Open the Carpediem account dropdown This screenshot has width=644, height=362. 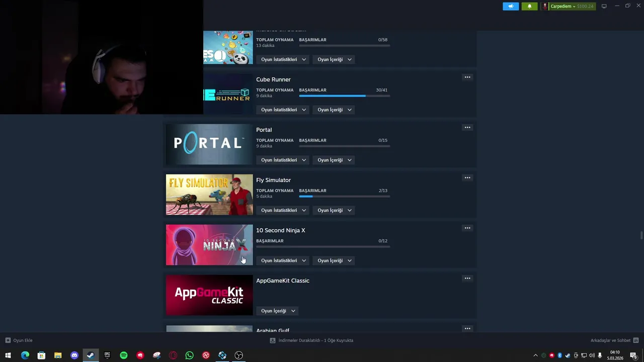(562, 6)
